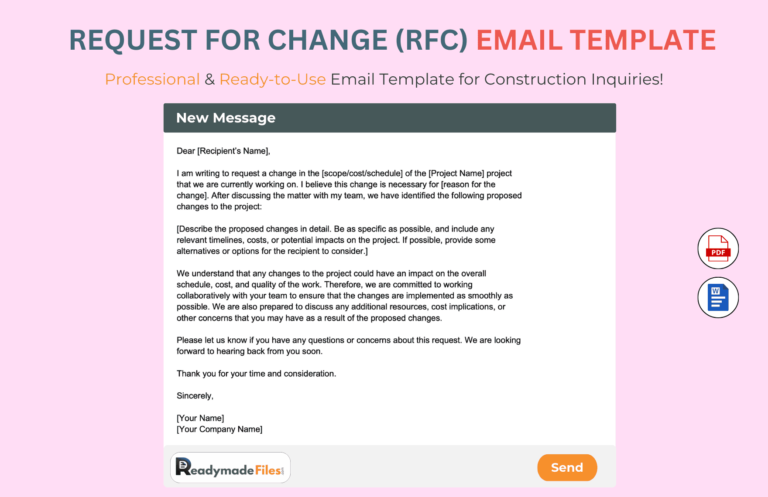
Task: Click the [Your Company Name] placeholder
Action: tap(219, 429)
